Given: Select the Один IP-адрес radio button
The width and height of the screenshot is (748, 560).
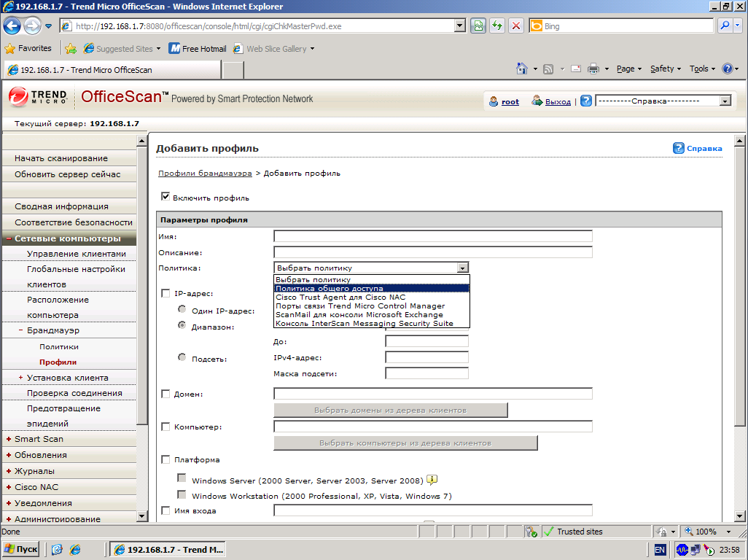Looking at the screenshot, I should point(182,309).
